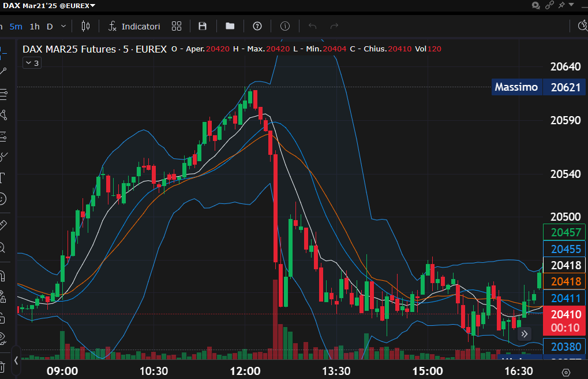Select the Zoom in magnifier tool

pos(3,248)
